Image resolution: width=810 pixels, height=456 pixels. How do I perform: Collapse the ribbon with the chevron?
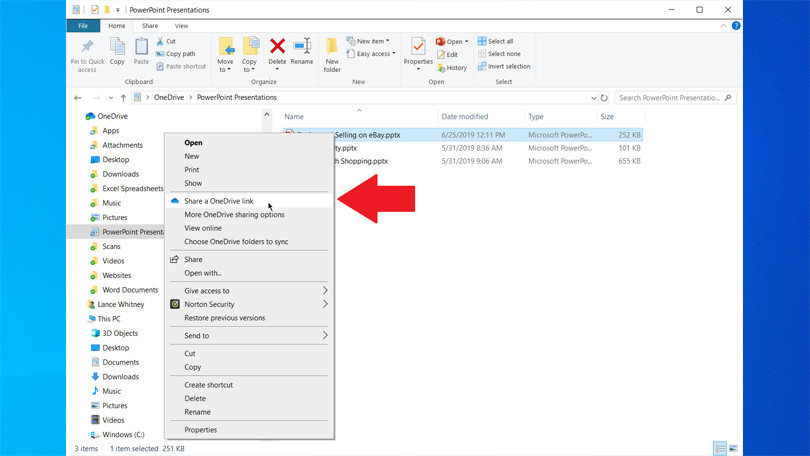tap(723, 26)
